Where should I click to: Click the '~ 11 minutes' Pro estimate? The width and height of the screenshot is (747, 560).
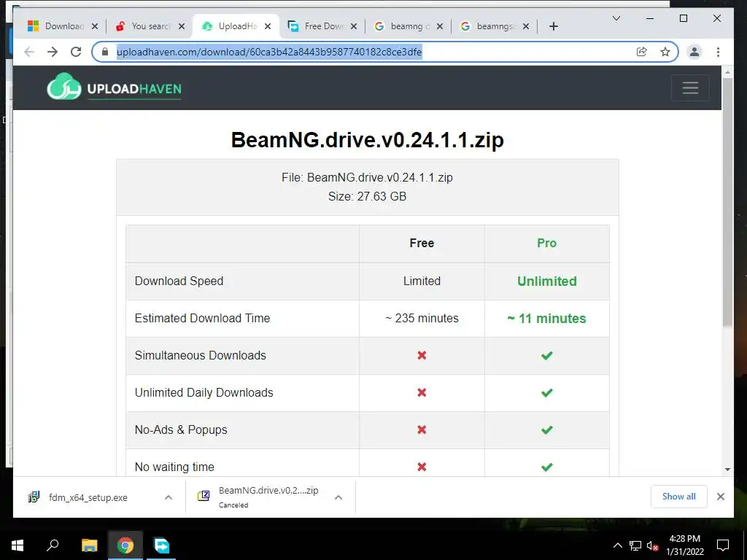(x=546, y=318)
